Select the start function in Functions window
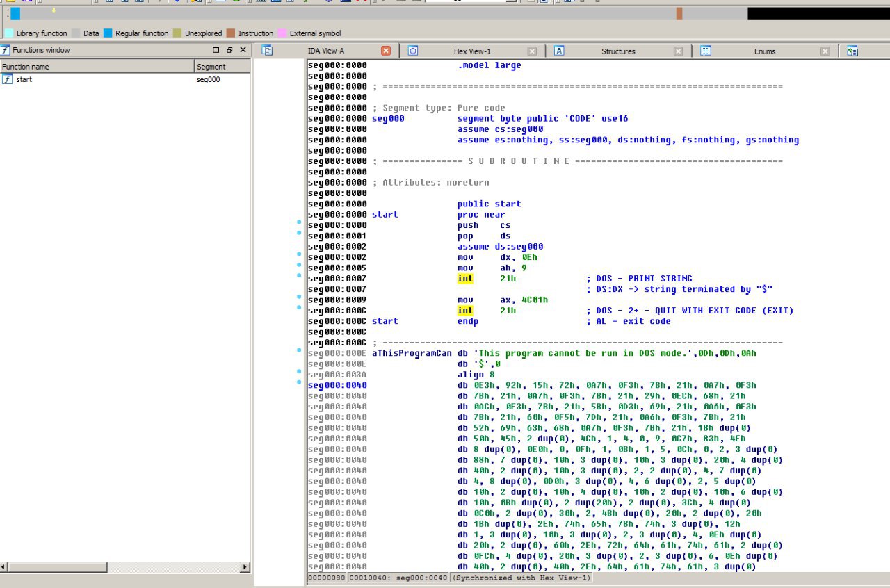The width and height of the screenshot is (890, 588). [x=24, y=79]
